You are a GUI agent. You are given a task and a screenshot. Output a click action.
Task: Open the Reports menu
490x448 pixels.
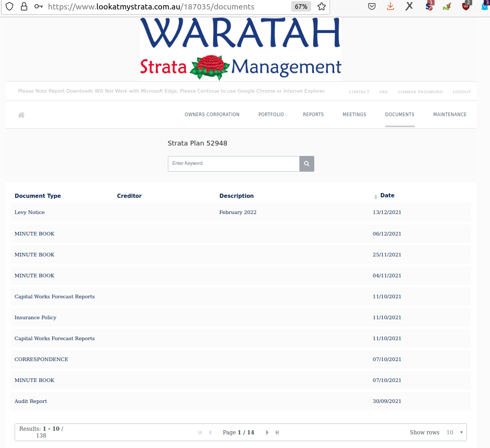(x=313, y=115)
